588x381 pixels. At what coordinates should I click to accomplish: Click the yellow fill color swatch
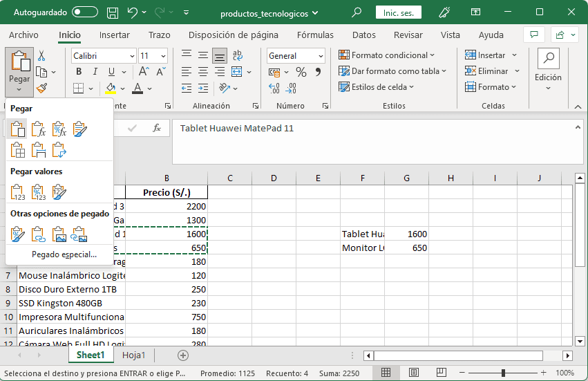(111, 89)
